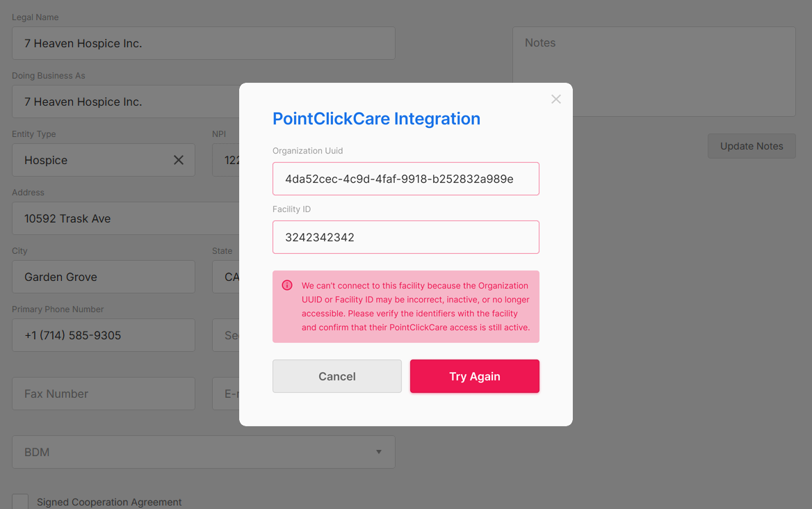Open the Entity Type Hospice combo box
This screenshot has height=509, width=812.
point(90,160)
